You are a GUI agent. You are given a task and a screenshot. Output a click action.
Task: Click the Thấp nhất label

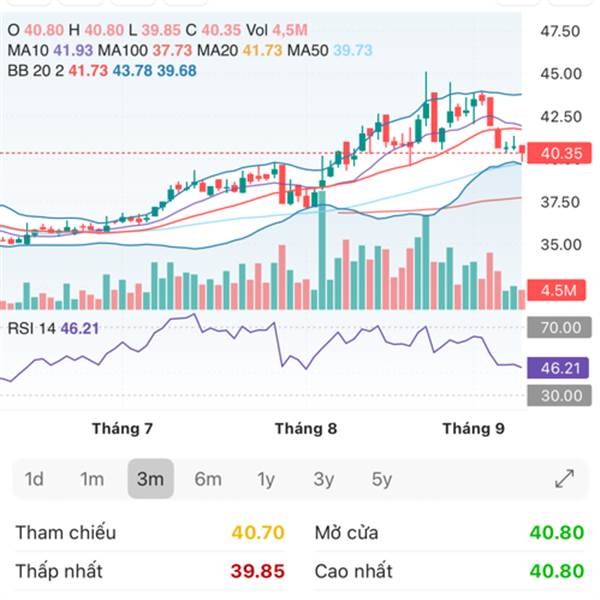click(x=59, y=571)
